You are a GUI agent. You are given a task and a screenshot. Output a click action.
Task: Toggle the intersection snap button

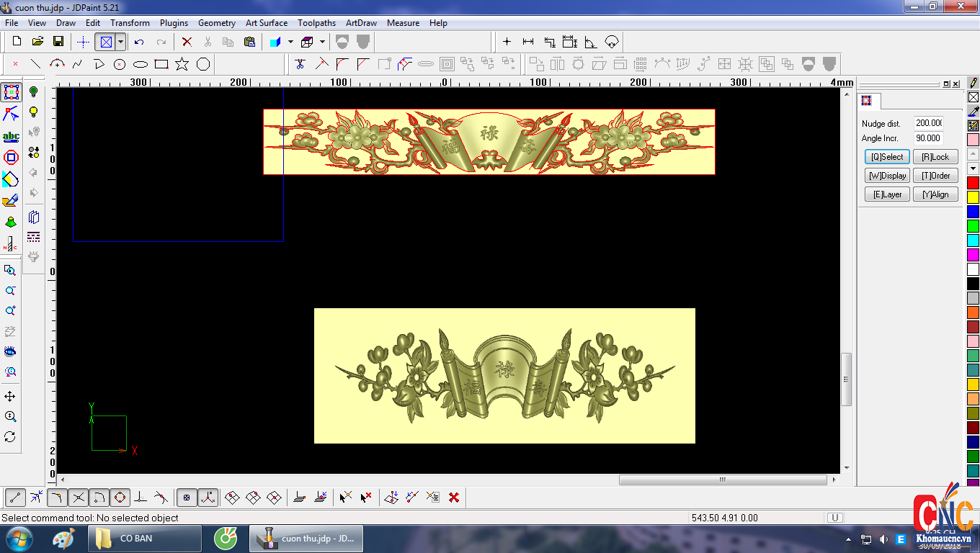(x=79, y=497)
